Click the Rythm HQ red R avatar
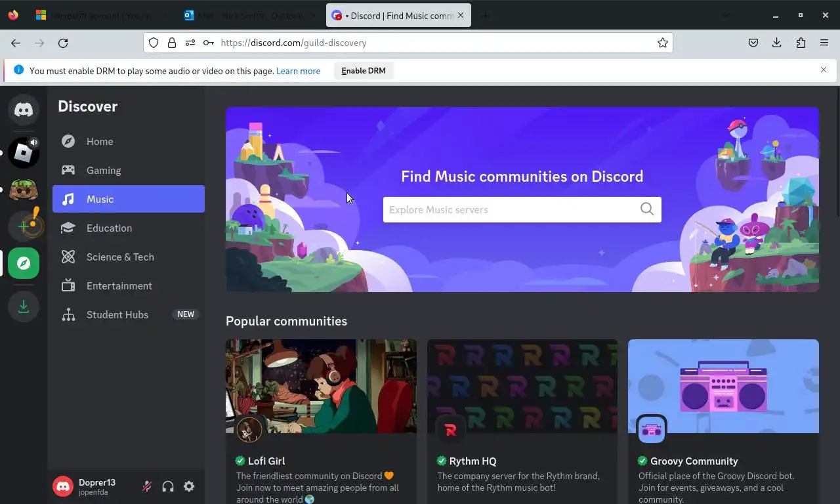 pos(450,430)
